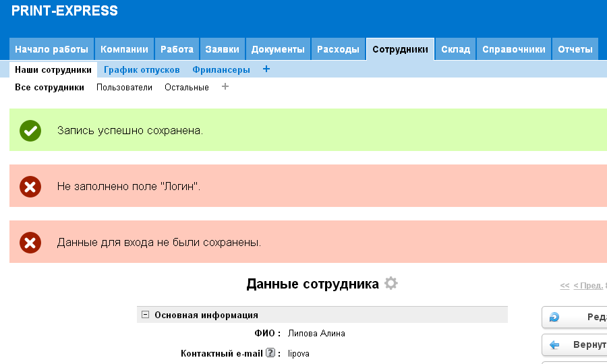Image resolution: width=607 pixels, height=364 pixels.
Task: Open the Склад tab
Action: pos(456,49)
